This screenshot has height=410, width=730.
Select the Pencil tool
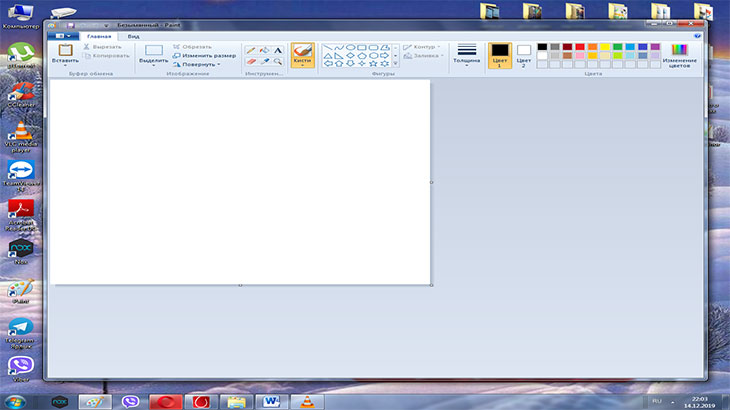click(x=251, y=49)
